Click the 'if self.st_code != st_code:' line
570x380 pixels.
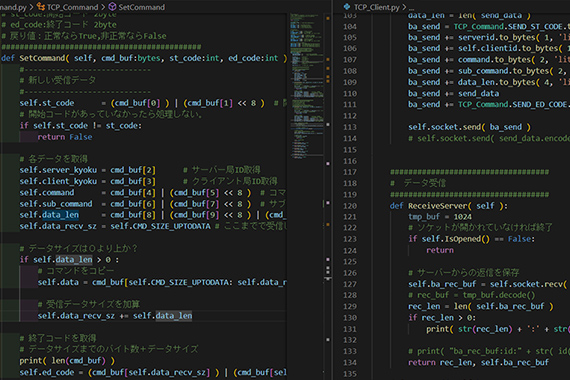(x=80, y=126)
